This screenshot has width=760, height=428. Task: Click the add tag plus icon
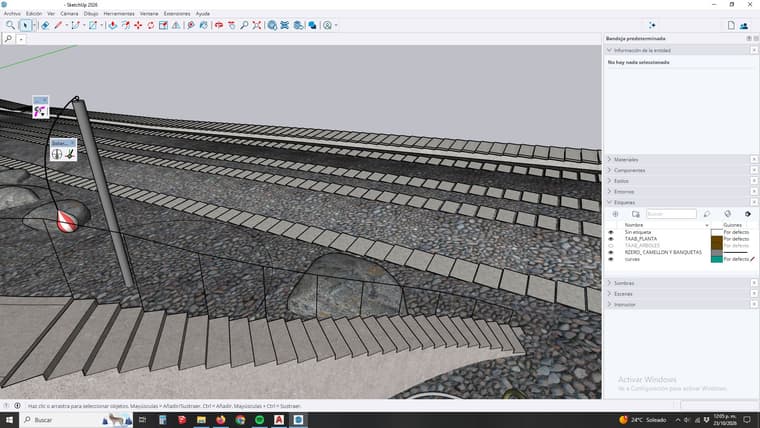616,214
